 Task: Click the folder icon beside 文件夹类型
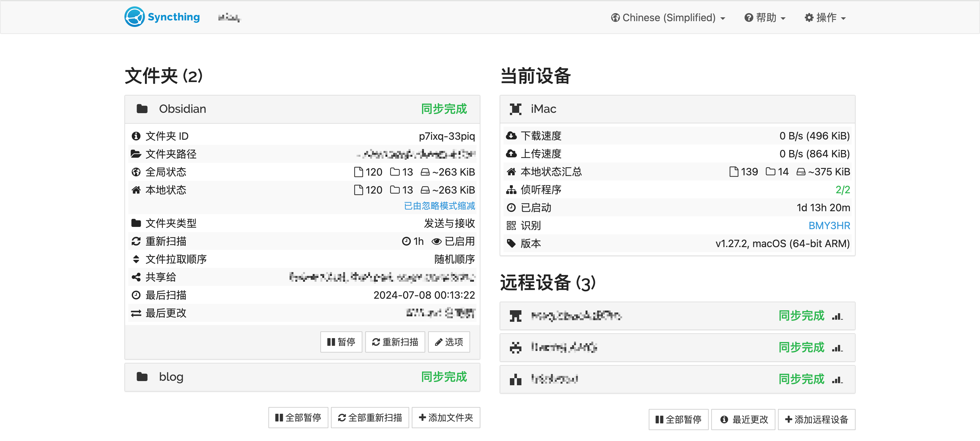pos(136,223)
